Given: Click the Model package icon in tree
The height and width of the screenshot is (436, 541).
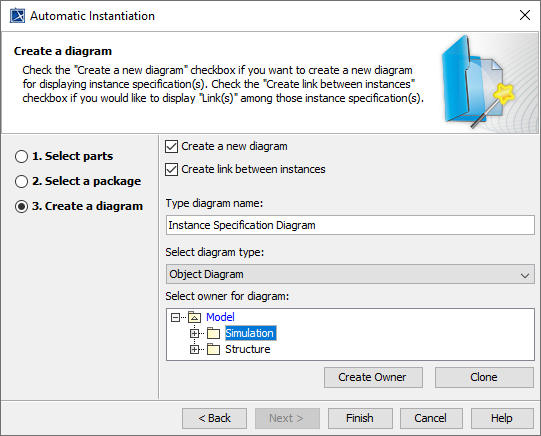Looking at the screenshot, I should 194,317.
